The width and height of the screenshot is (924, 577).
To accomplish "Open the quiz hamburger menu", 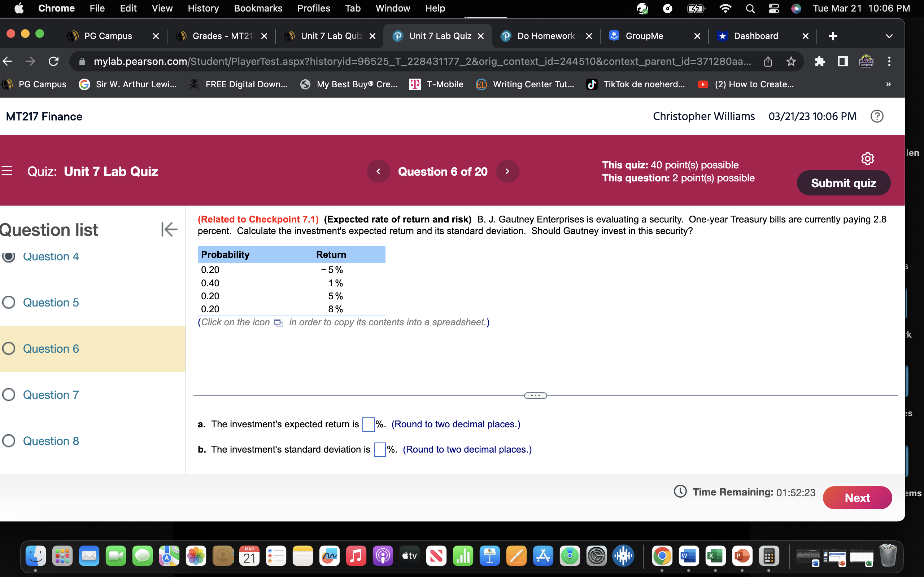I will point(7,171).
